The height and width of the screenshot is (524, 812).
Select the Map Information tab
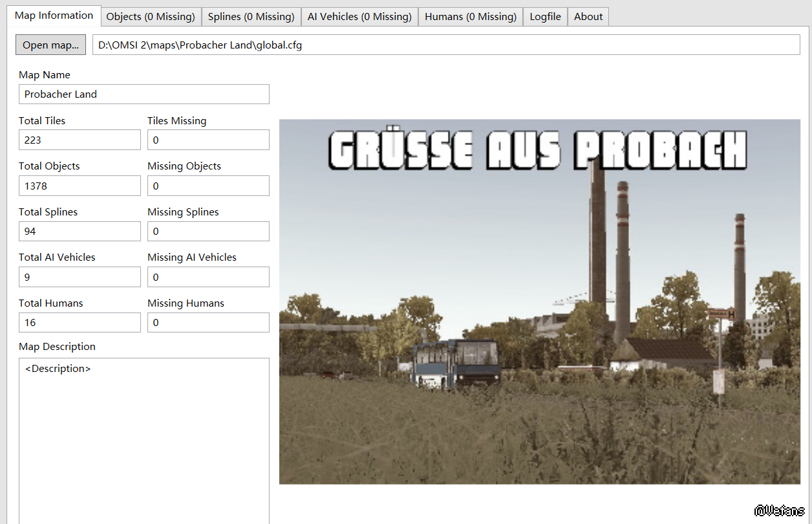54,16
